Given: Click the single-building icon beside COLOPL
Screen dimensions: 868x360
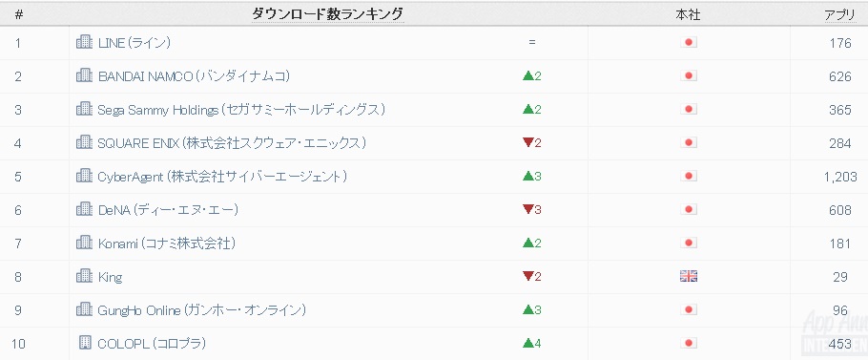Looking at the screenshot, I should click(85, 343).
